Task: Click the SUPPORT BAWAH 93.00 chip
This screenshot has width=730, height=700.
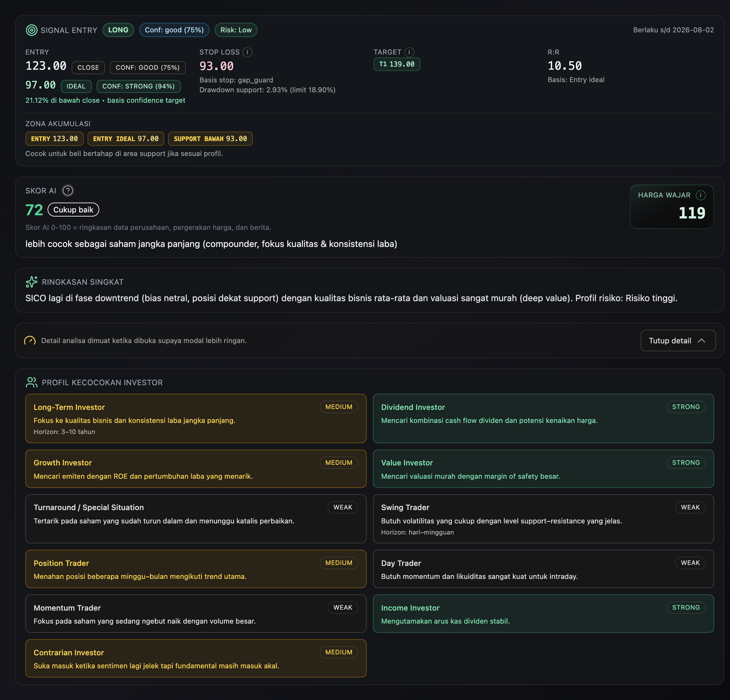Action: [210, 139]
